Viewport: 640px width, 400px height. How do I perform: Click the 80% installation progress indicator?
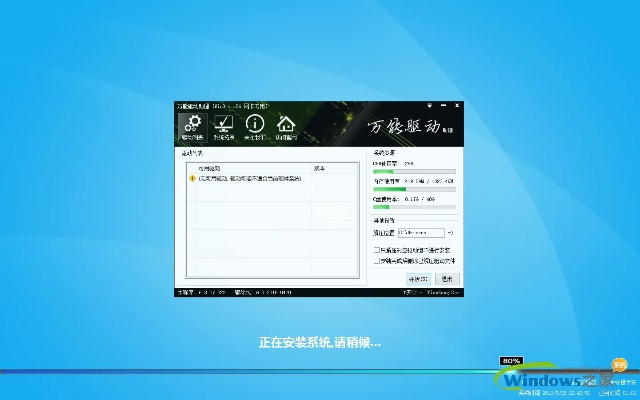pyautogui.click(x=511, y=360)
